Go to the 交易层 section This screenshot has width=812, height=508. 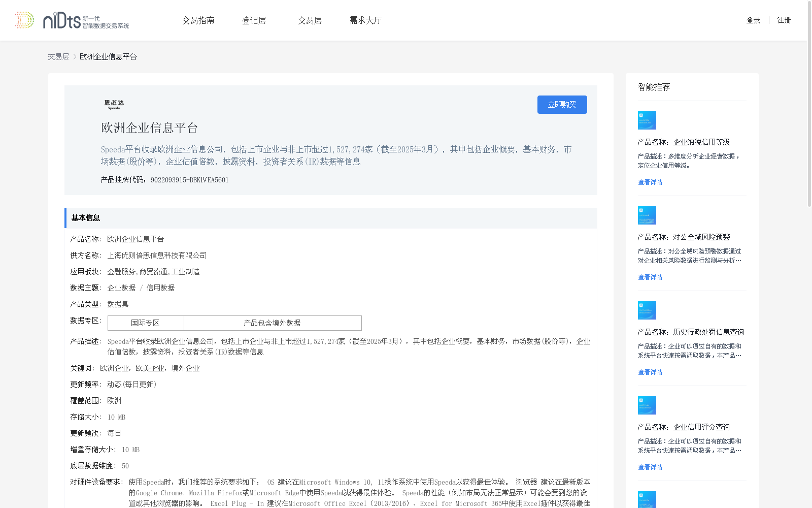pos(310,20)
